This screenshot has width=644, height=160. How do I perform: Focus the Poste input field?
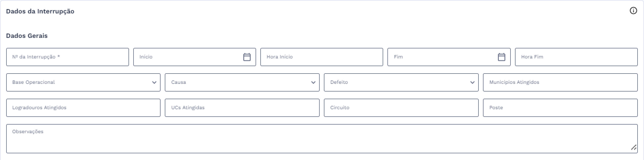click(560, 108)
